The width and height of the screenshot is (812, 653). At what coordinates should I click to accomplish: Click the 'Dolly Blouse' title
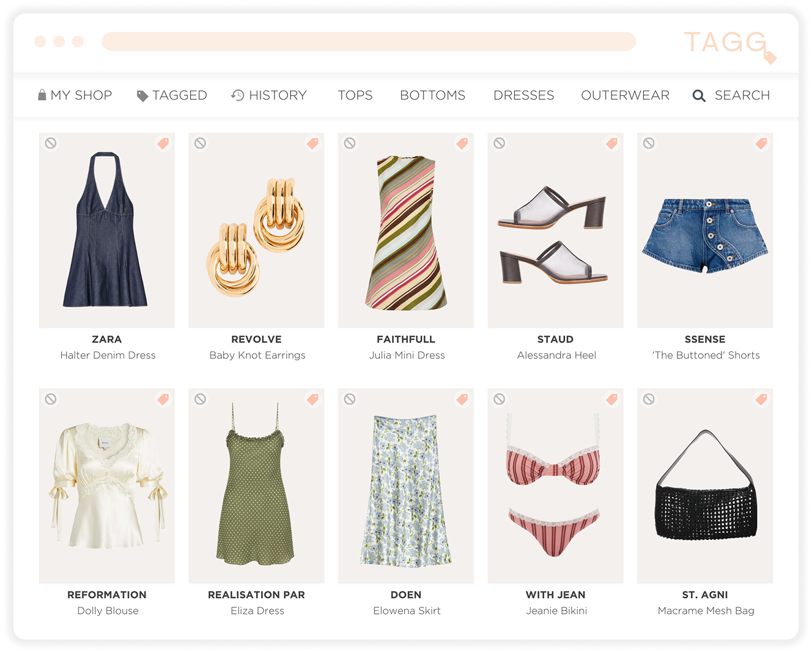coord(108,611)
